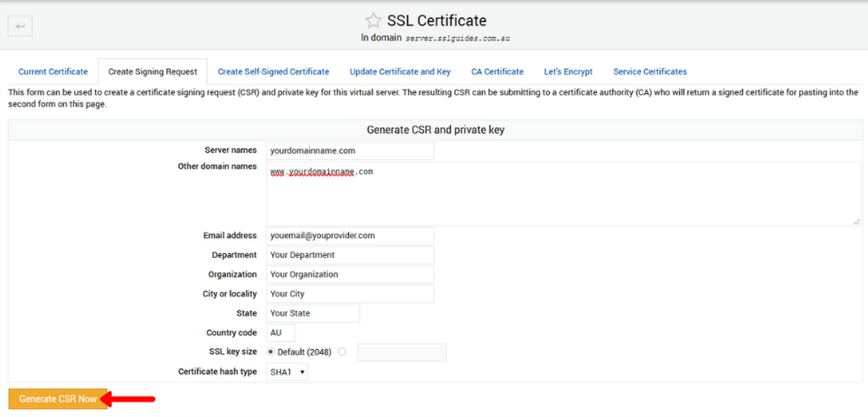Click inside the Other domain names textarea

coord(562,193)
